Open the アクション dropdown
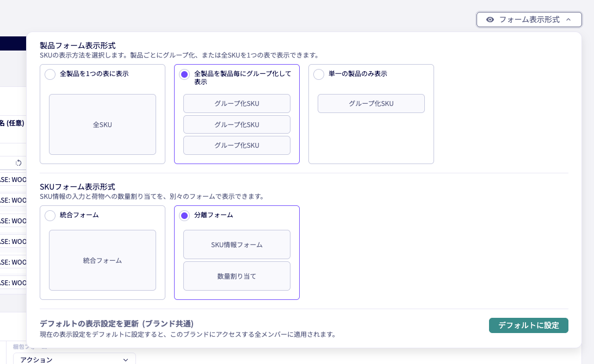 pos(74,360)
